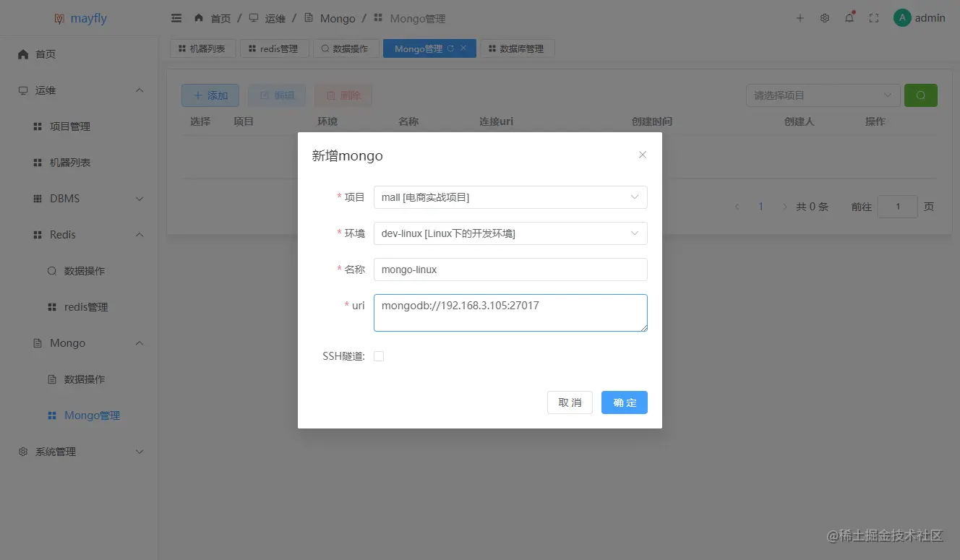The height and width of the screenshot is (560, 960).
Task: Click the 首页 breadcrumb text link
Action: pyautogui.click(x=221, y=19)
